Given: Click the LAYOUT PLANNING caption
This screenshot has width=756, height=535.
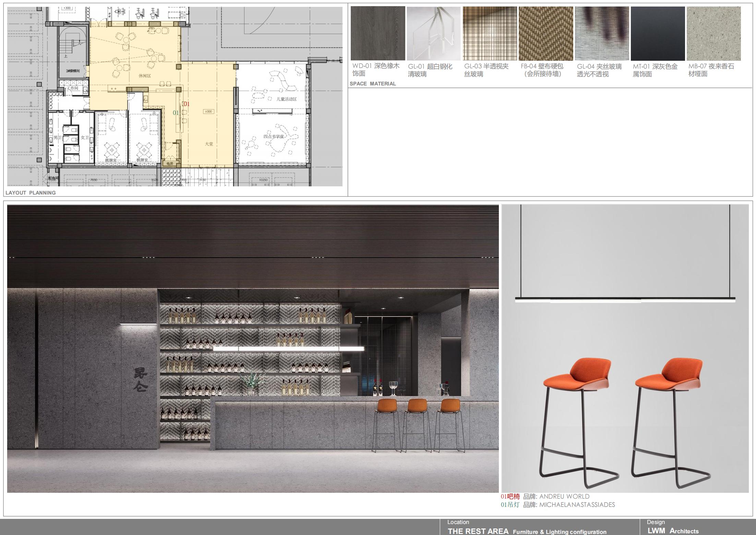Looking at the screenshot, I should (31, 193).
